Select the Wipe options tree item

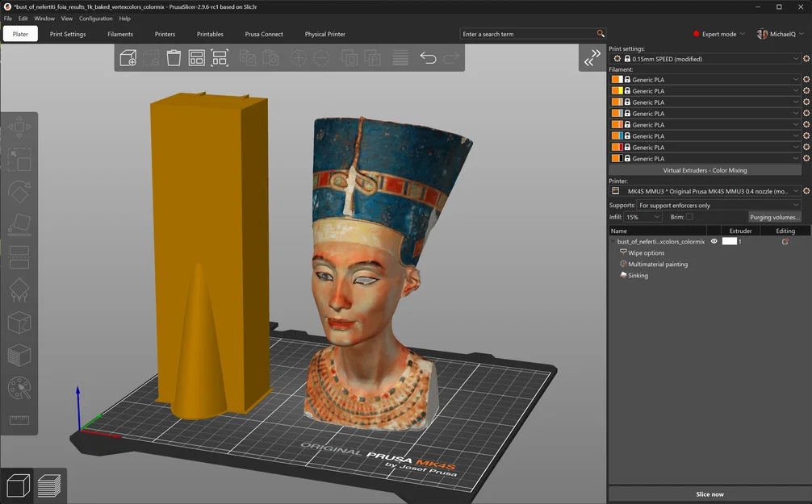click(x=646, y=253)
